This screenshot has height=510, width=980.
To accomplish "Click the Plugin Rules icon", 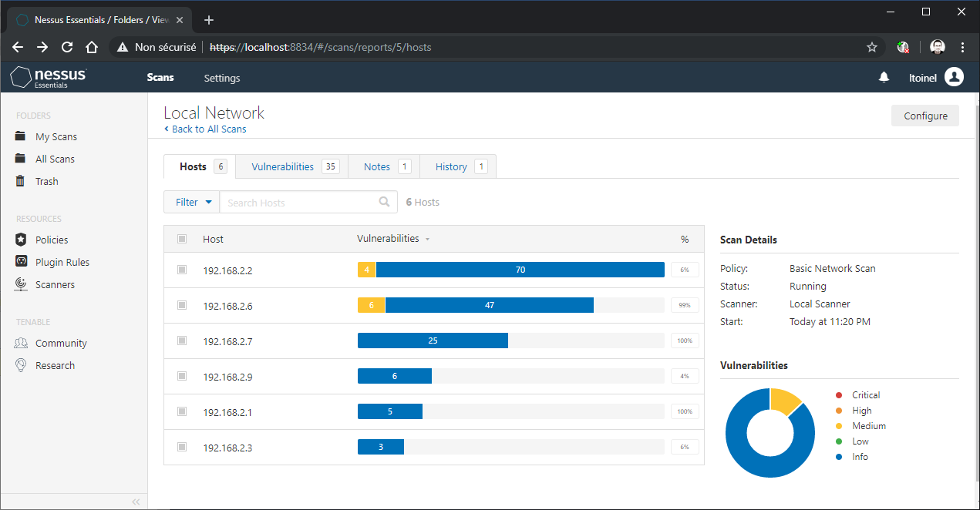I will tap(21, 262).
